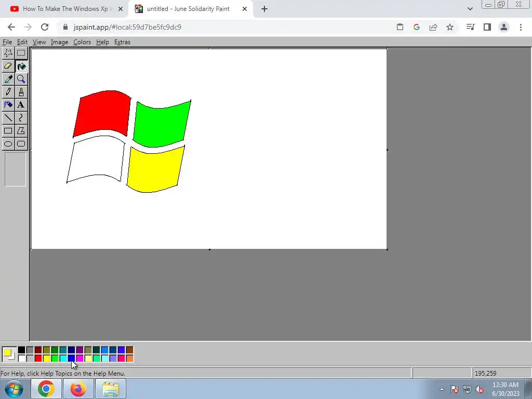Select the Pencil tool
Screen dimensions: 532x399
pos(8,92)
